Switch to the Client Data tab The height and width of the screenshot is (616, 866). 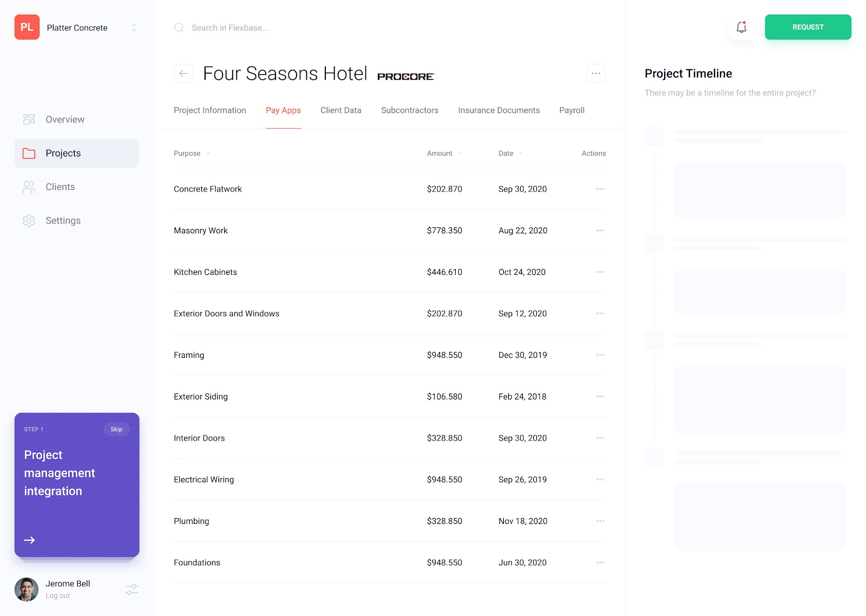point(341,110)
